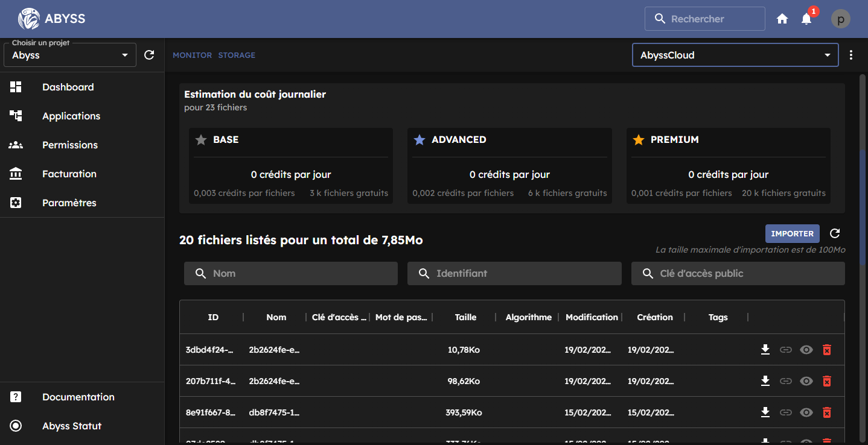Viewport: 868px width, 445px height.
Task: Sort by Algorithme column header
Action: point(529,317)
